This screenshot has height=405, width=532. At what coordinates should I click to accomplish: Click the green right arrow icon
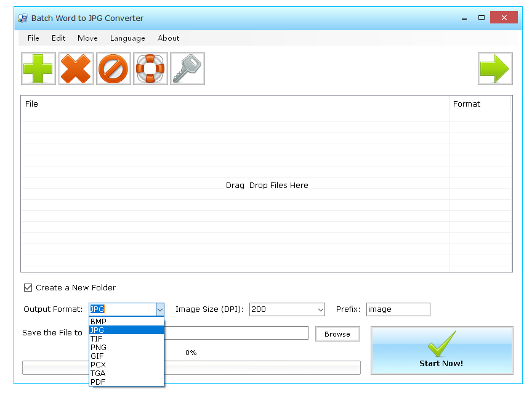point(495,68)
